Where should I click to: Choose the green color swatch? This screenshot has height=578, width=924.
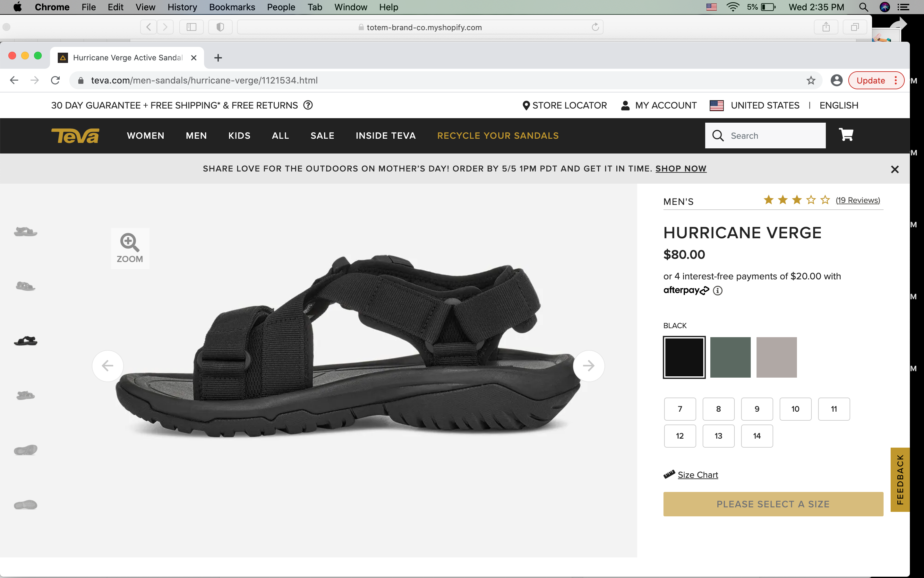(x=730, y=357)
